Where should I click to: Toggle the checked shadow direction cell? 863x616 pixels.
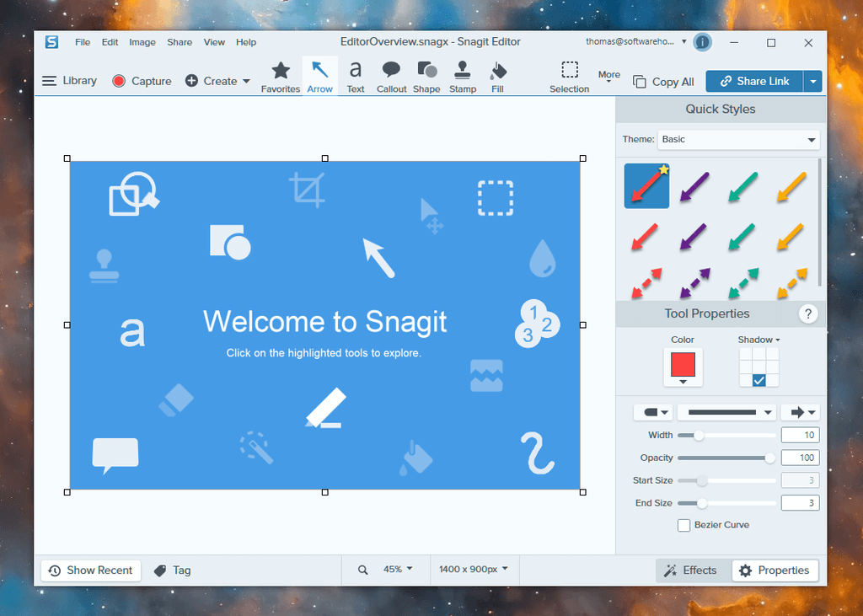point(759,380)
